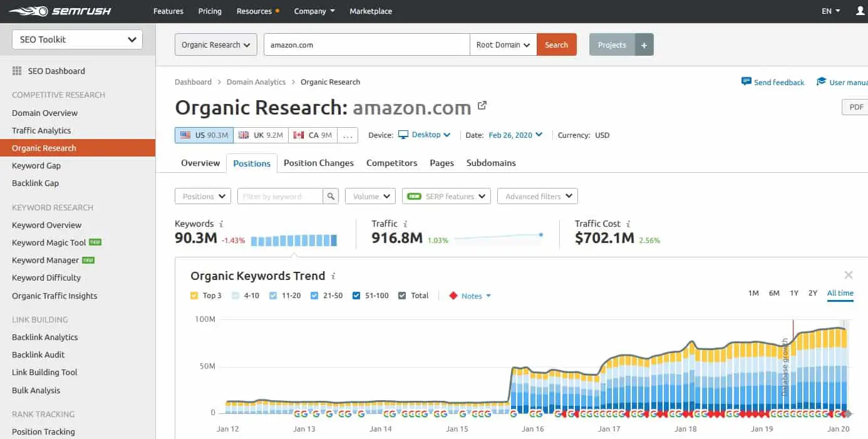Viewport: 868px width, 439px height.
Task: Click info icon beside Organic Keywords Trend
Action: (333, 276)
